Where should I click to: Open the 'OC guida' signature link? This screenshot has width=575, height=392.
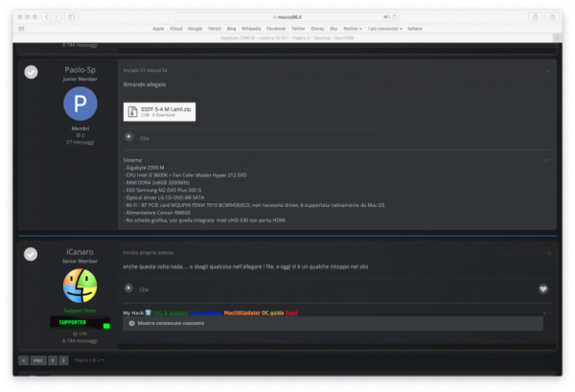(x=272, y=312)
